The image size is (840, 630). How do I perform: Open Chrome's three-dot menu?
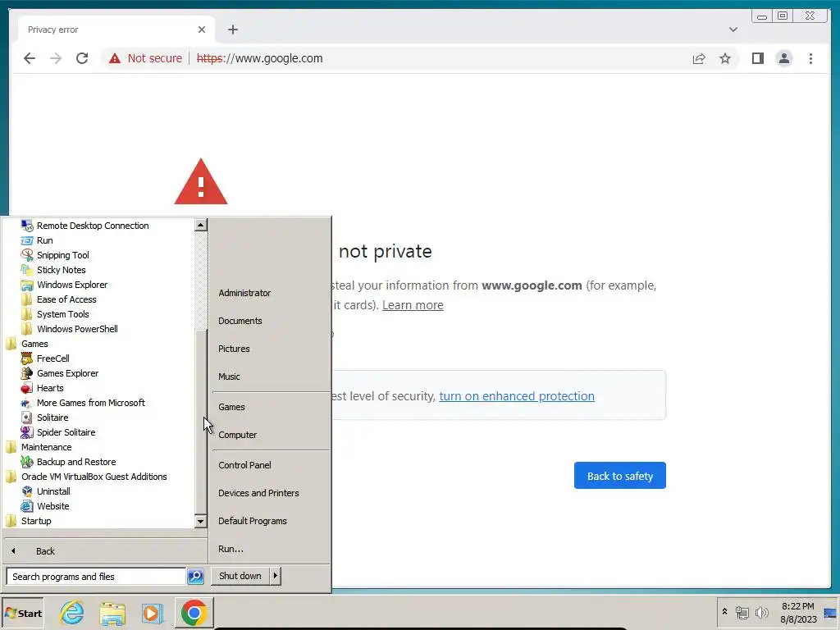810,58
